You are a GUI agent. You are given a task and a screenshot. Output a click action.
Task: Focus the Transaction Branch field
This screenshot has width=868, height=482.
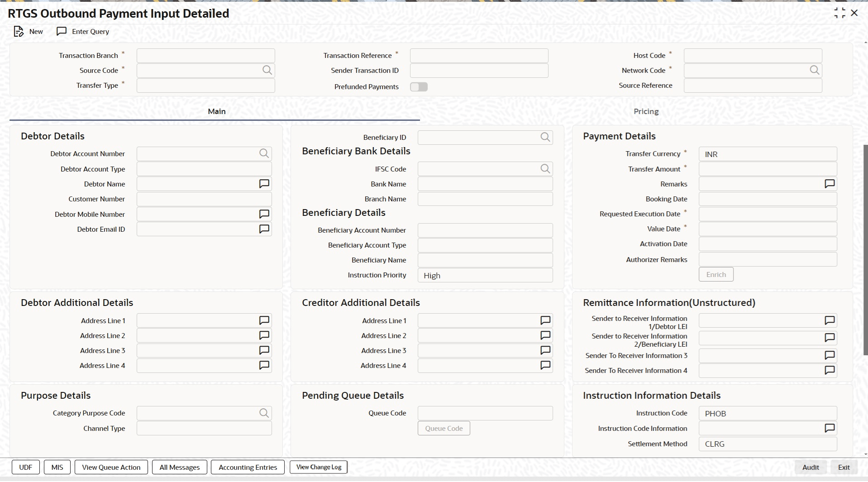click(205, 56)
